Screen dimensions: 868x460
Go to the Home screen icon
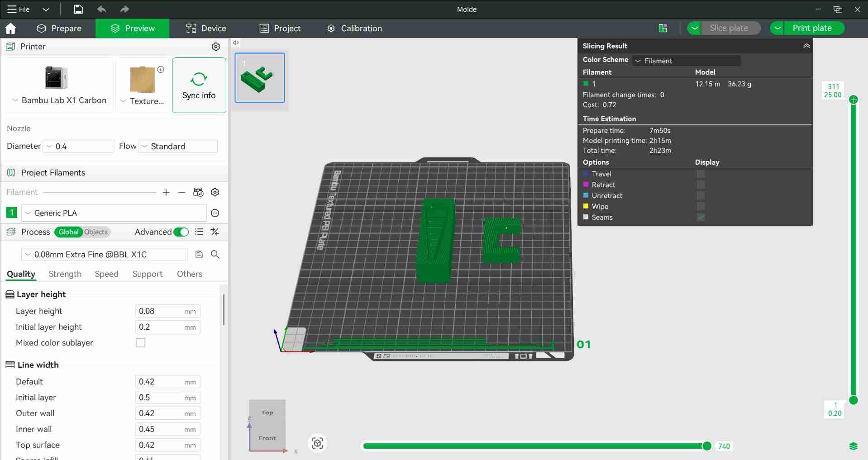(10, 28)
